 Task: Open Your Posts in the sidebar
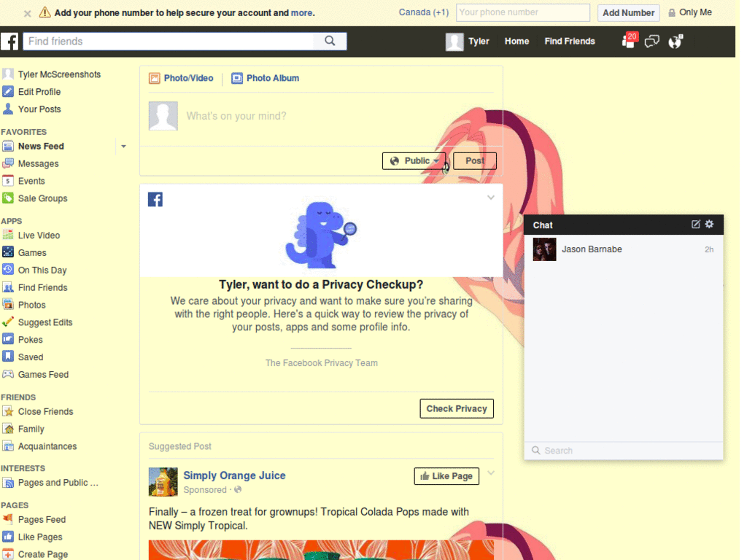pyautogui.click(x=39, y=109)
